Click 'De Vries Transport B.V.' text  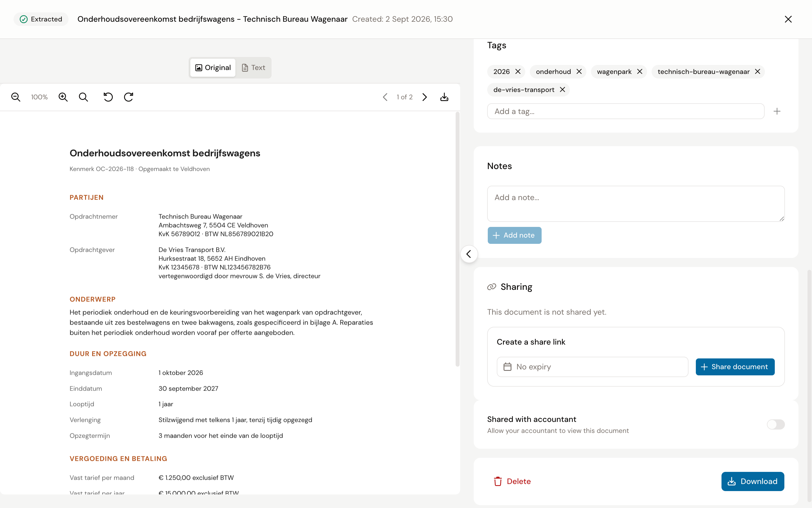click(192, 250)
